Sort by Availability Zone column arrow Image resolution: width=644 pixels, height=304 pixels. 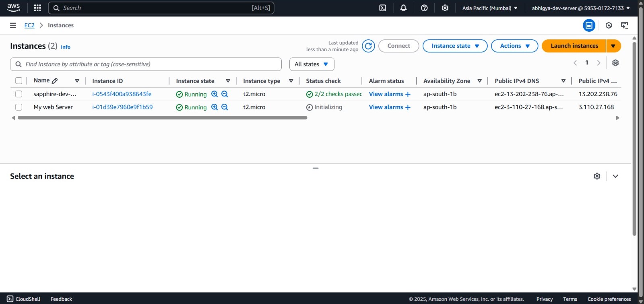pyautogui.click(x=479, y=81)
